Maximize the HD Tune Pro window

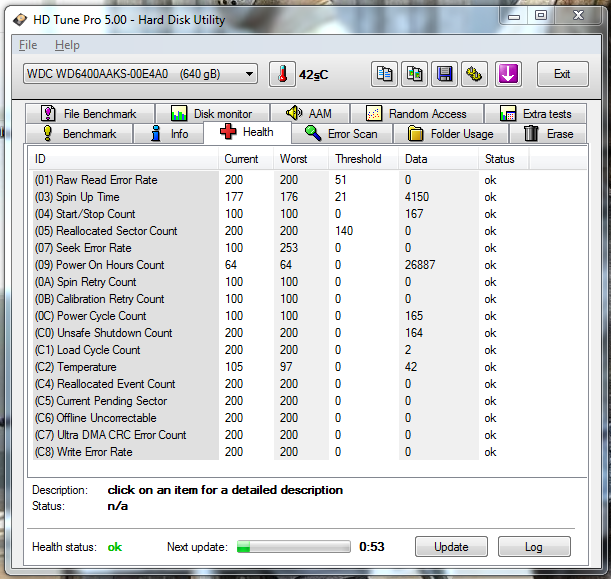click(x=541, y=16)
